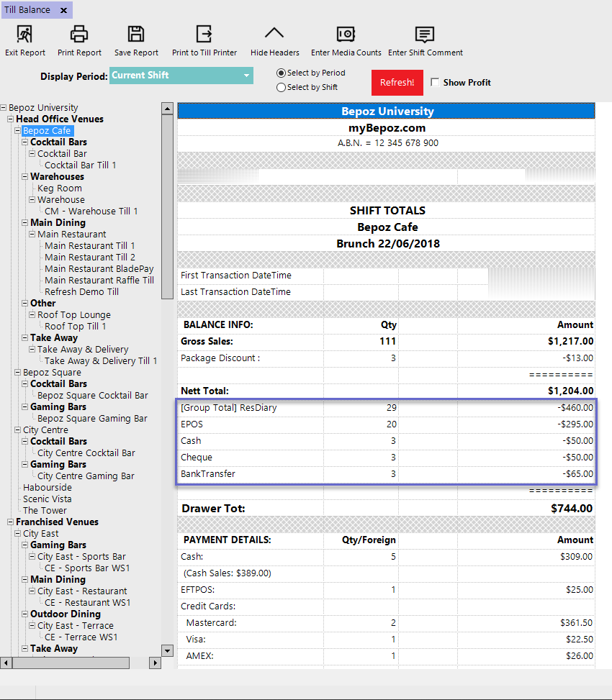The image size is (612, 700).
Task: Open Enter Media Counts icon
Action: (346, 34)
